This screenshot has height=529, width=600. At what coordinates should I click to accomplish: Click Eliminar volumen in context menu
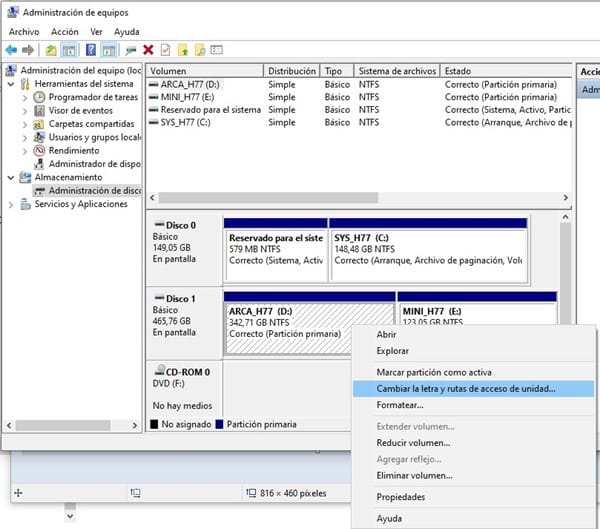click(x=414, y=475)
